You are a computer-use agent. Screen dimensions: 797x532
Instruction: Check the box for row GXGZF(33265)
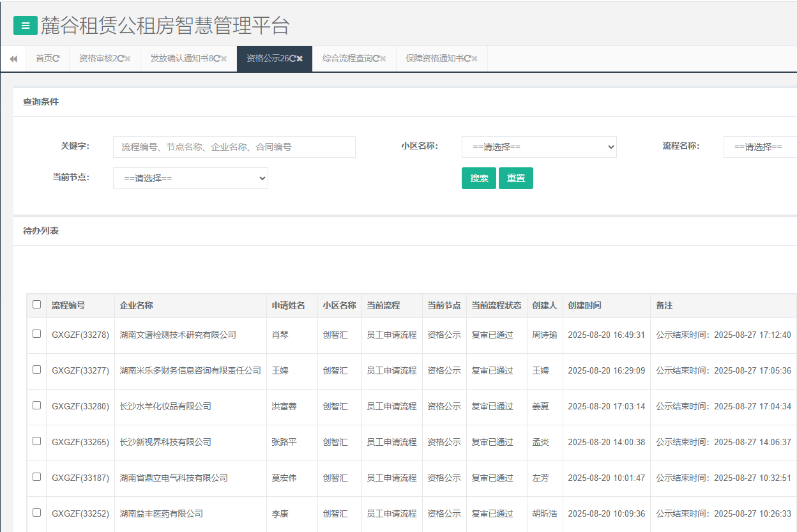36,441
